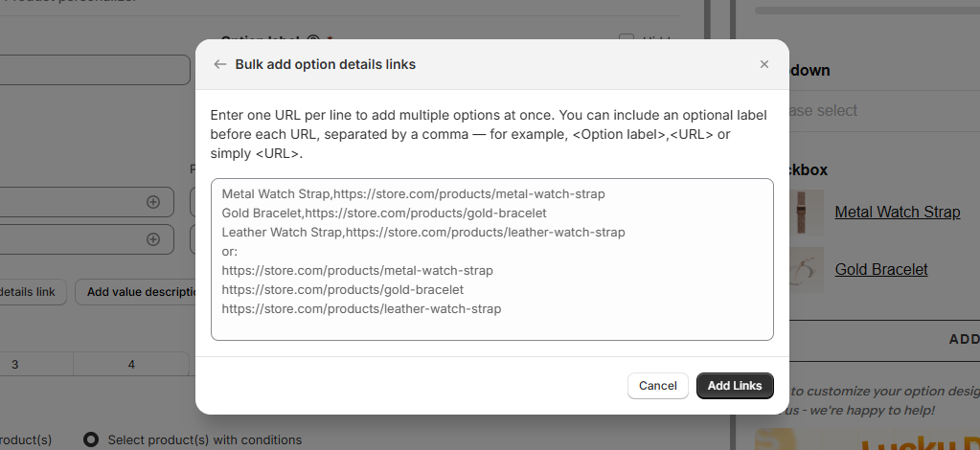Click the Add value description button
The height and width of the screenshot is (450, 980).
click(x=137, y=292)
